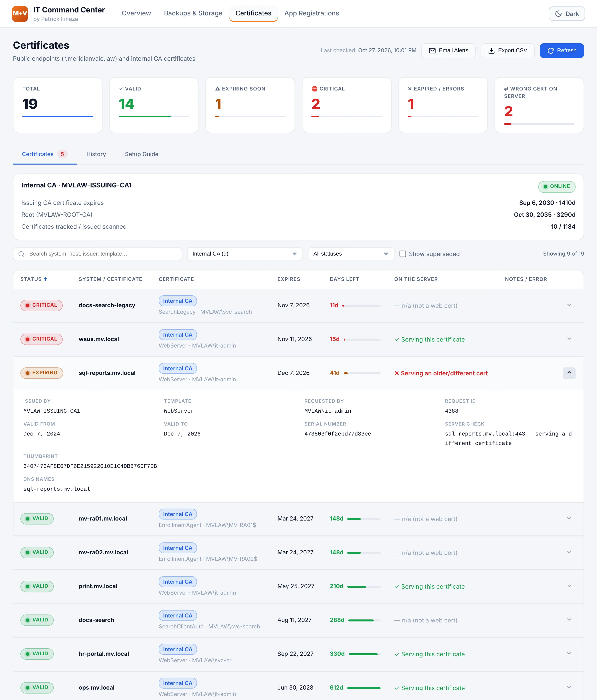The width and height of the screenshot is (597, 700).
Task: Open the All statuses filter dropdown
Action: tap(351, 254)
